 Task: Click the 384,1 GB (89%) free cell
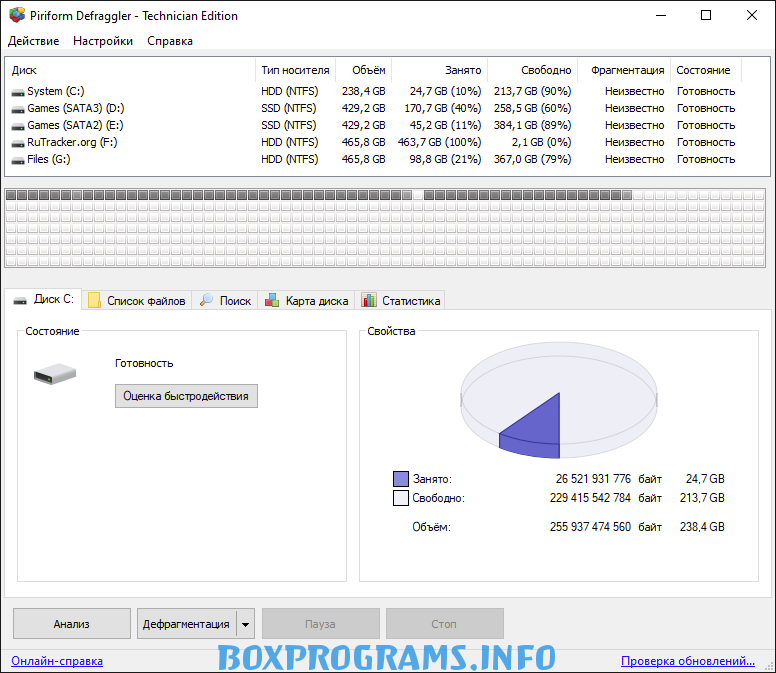(x=533, y=125)
